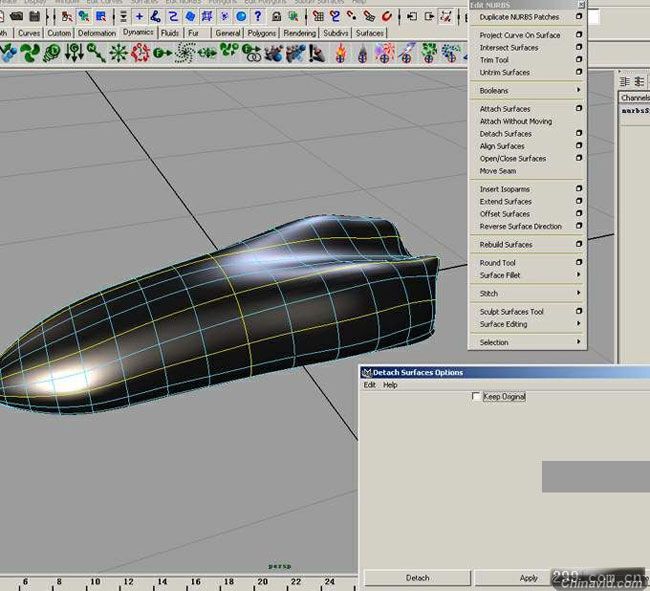This screenshot has height=591, width=650.
Task: Open the inputs to selected object icon
Action: click(412, 17)
